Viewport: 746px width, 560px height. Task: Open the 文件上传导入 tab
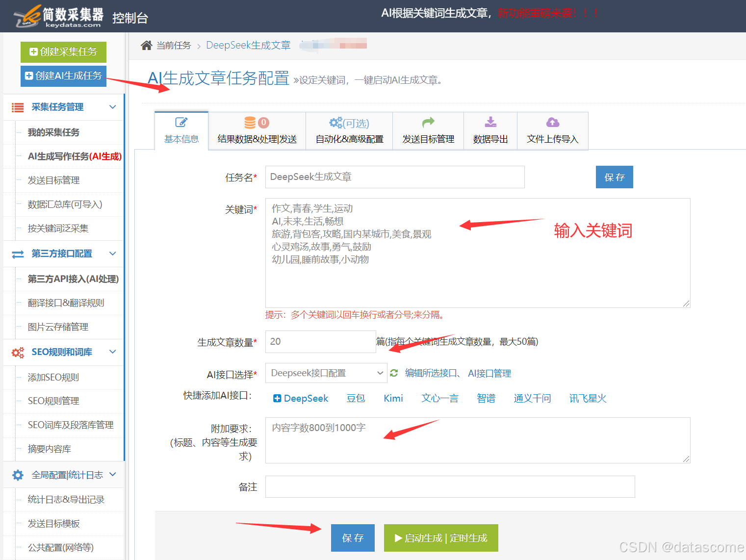point(553,130)
